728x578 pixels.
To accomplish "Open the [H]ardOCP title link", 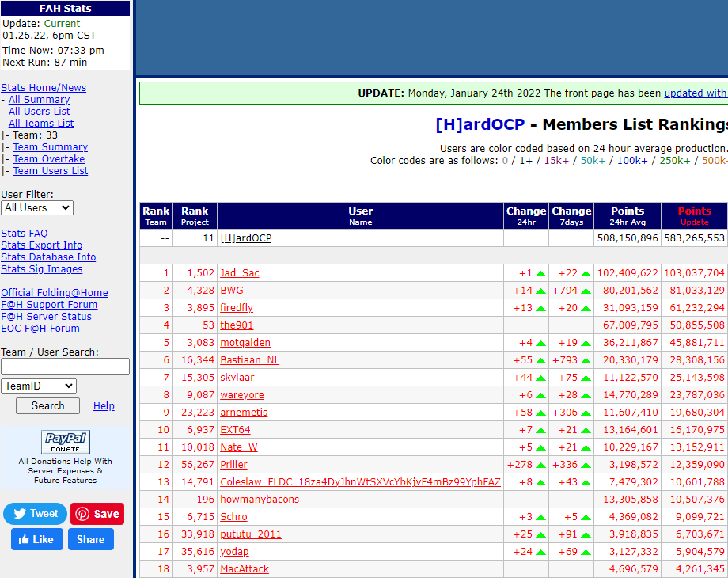I will tap(480, 124).
